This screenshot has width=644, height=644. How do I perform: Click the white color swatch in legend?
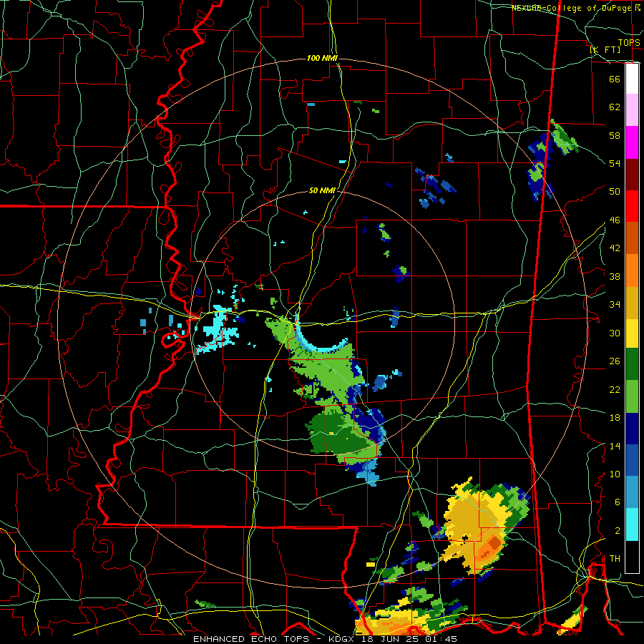point(632,79)
